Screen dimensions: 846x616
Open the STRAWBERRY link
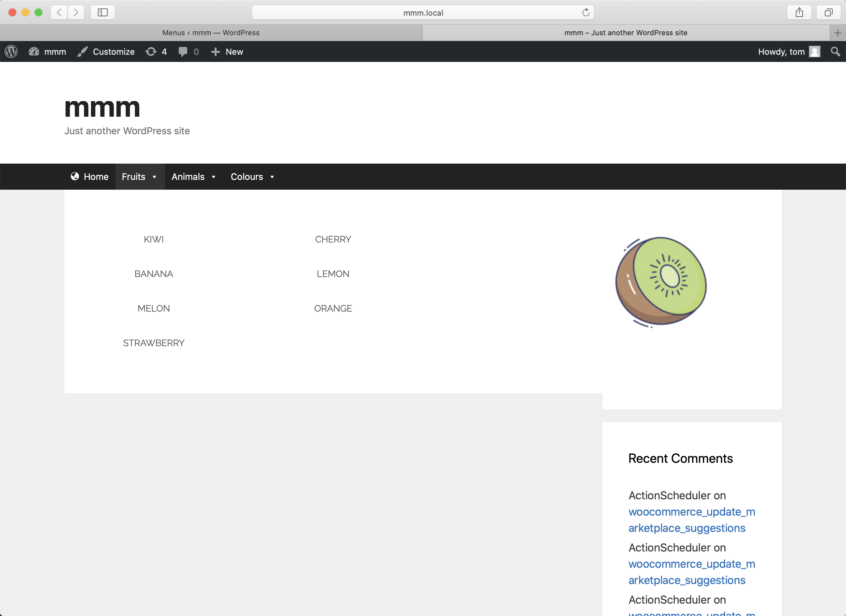[x=154, y=343]
